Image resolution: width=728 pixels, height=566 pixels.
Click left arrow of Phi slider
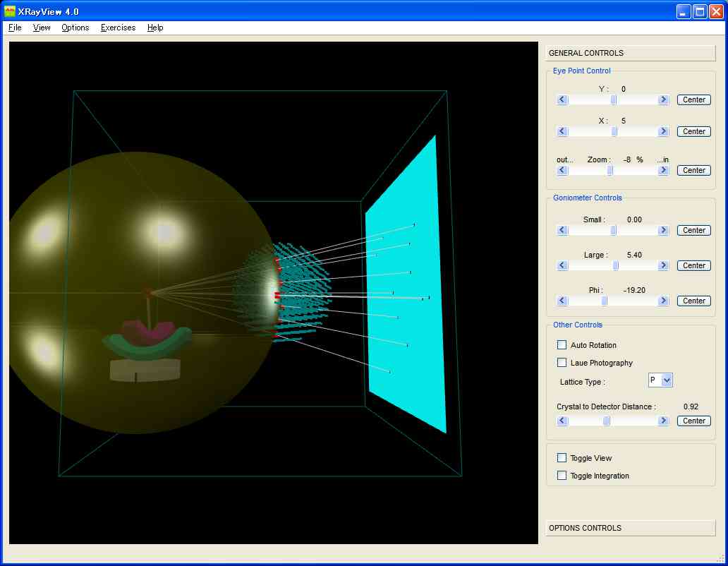(562, 301)
